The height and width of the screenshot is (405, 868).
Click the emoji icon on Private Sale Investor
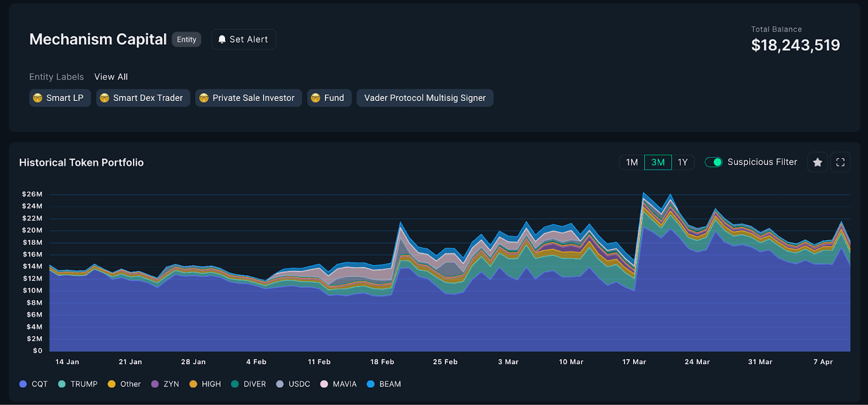tap(204, 98)
